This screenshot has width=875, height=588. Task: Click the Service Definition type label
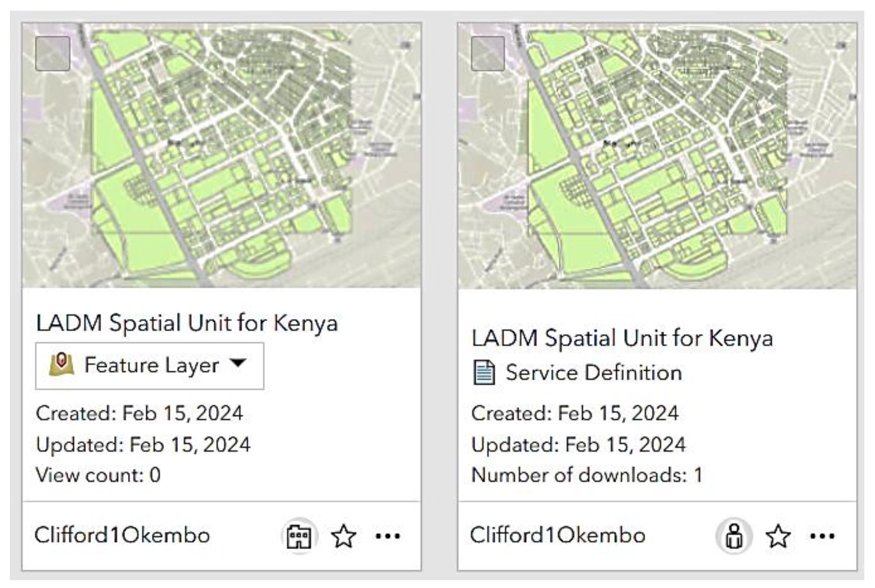[593, 373]
